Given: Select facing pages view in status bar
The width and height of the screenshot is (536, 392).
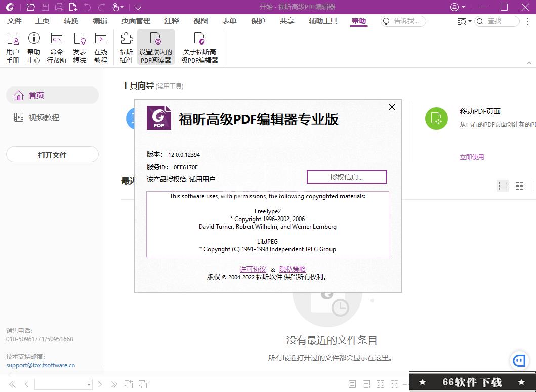Looking at the screenshot, I should click(381, 384).
